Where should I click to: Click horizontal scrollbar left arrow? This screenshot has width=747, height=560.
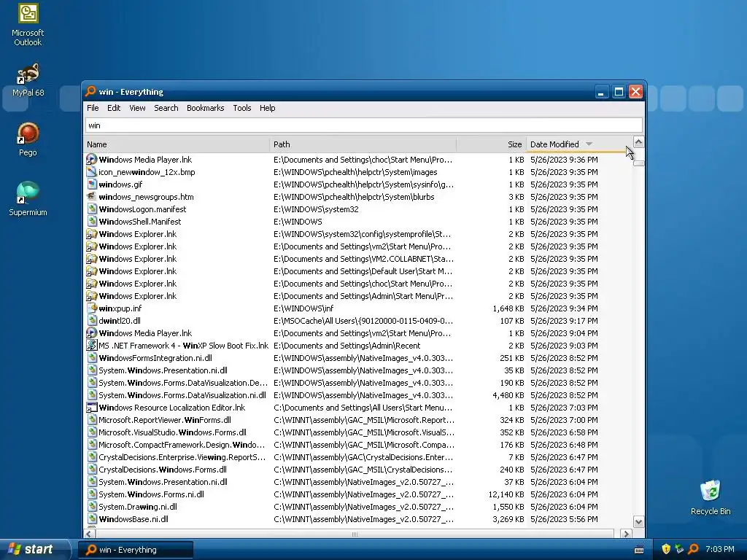pyautogui.click(x=89, y=534)
